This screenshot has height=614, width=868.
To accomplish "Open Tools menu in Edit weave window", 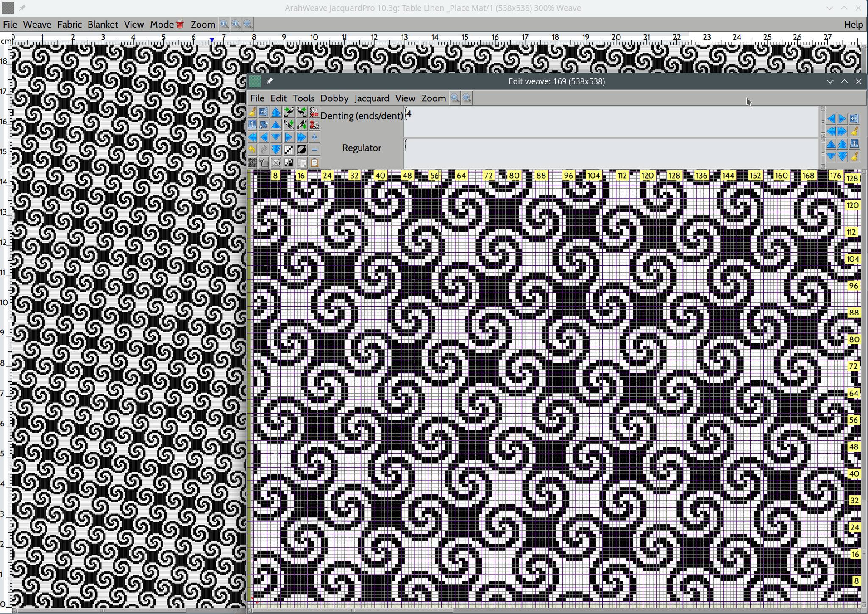I will point(303,98).
